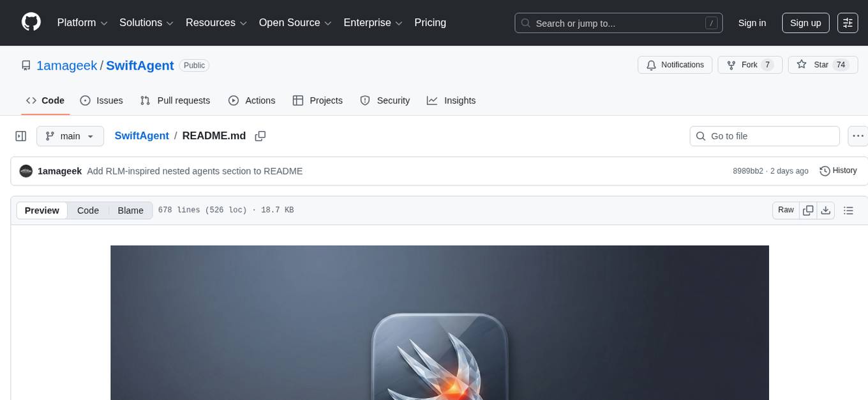The height and width of the screenshot is (400, 868).
Task: Open the Pull requests tab
Action: pyautogui.click(x=176, y=100)
